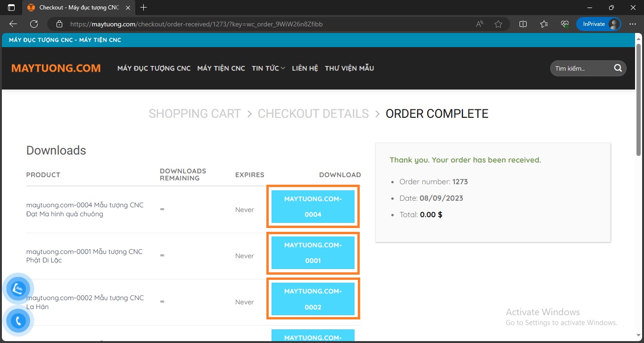Viewport: 644px width, 343px height.
Task: Open the Favorites list icon
Action: click(544, 24)
